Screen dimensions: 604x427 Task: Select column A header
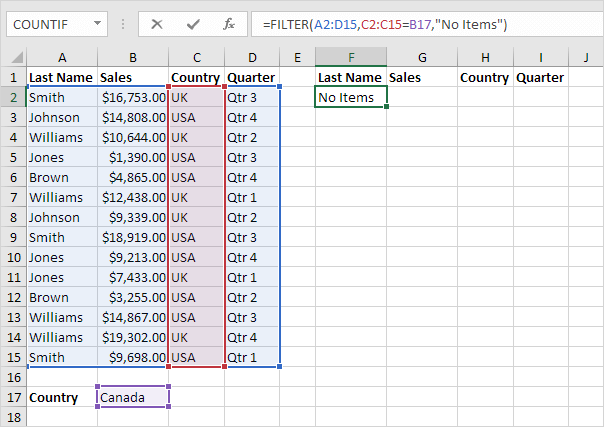[x=61, y=56]
